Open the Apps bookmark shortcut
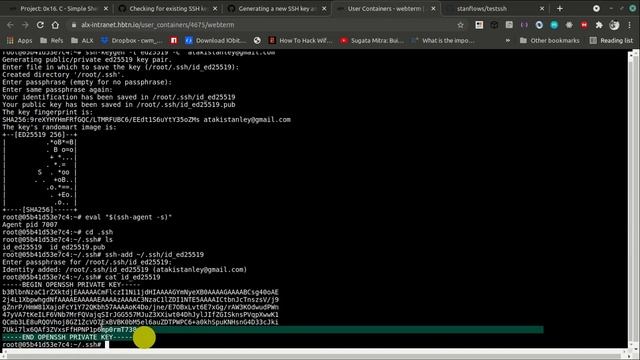This screenshot has width=640, height=360. coord(19,40)
